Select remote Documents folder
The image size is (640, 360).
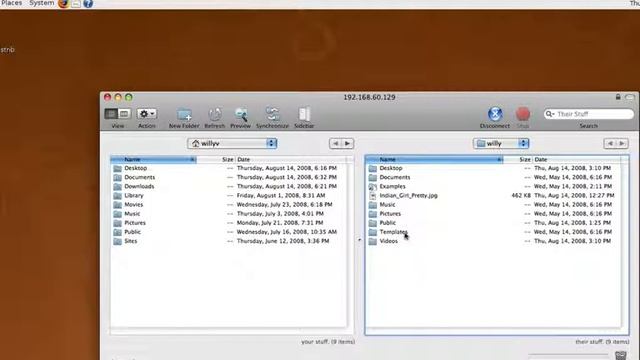(x=395, y=177)
